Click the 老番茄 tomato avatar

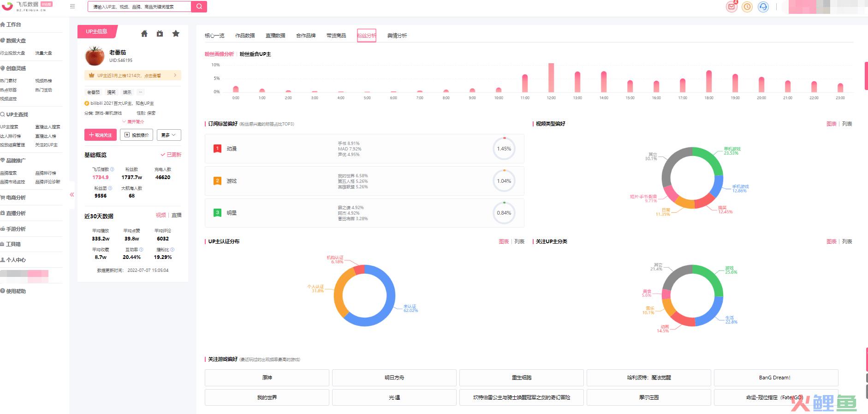pyautogui.click(x=95, y=56)
